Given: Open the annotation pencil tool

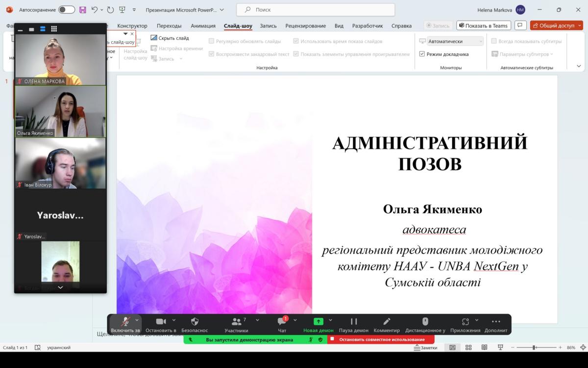Looking at the screenshot, I should pos(387,323).
